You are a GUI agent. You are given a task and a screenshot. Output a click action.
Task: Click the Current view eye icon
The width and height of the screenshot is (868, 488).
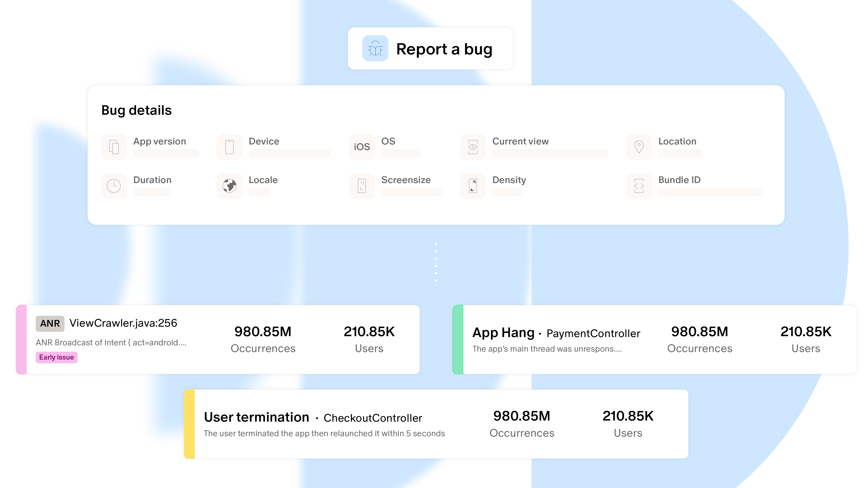coord(473,147)
